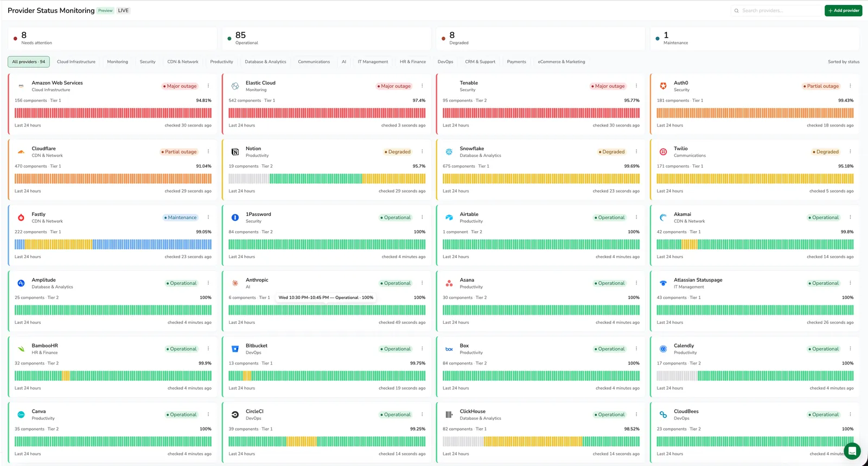The image size is (868, 466).
Task: Show Database & Analytics providers
Action: coord(266,62)
